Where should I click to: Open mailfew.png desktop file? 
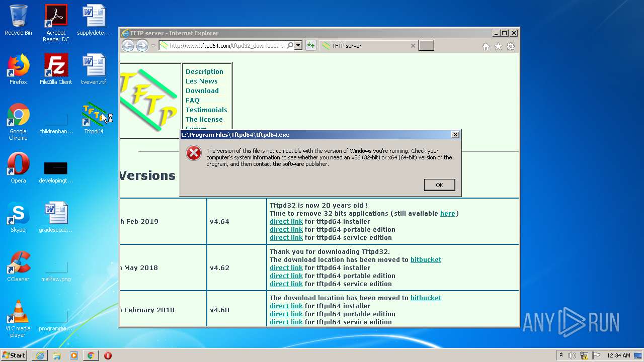tap(56, 271)
